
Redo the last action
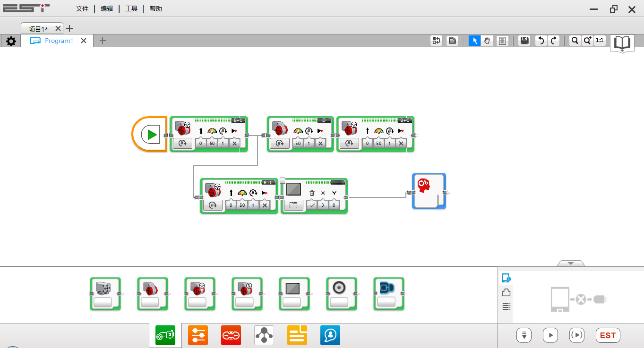coord(553,41)
